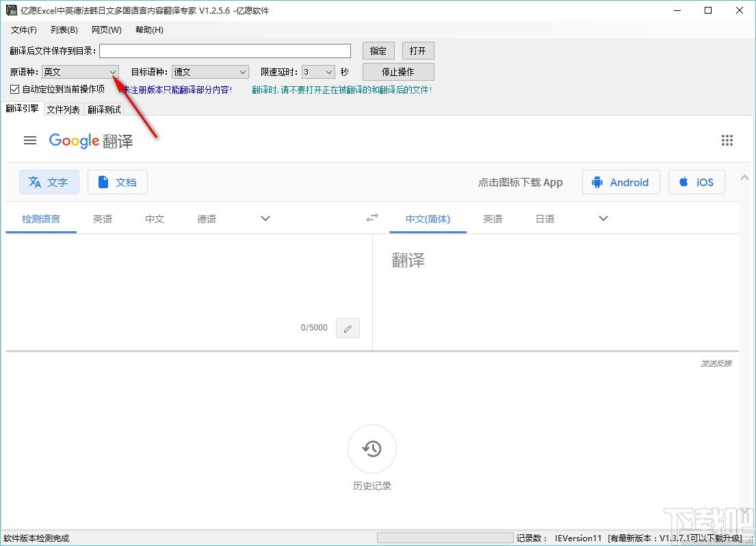Open translation history via the clock icon
Screen dimensions: 756x546
click(372, 449)
